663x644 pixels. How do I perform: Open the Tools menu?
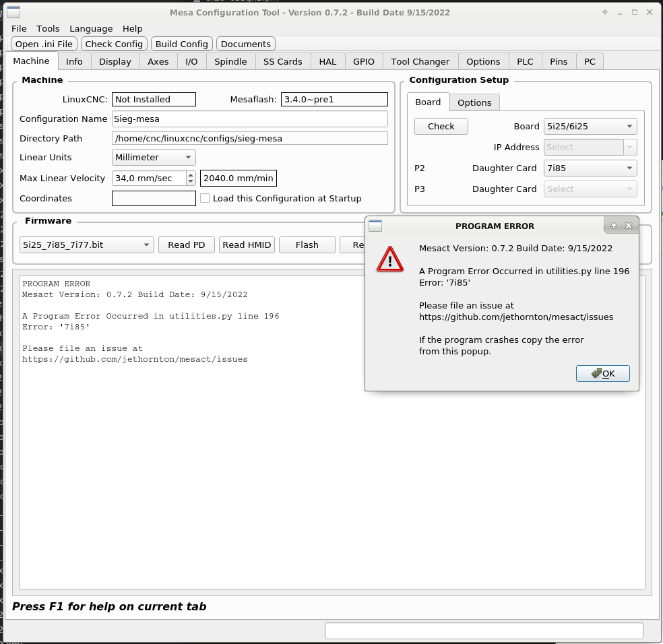pos(48,29)
